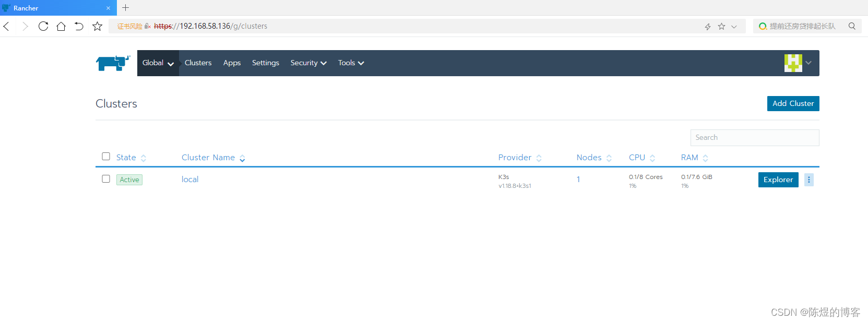Click the undo/restore tab icon
The height and width of the screenshot is (322, 868).
(x=79, y=26)
